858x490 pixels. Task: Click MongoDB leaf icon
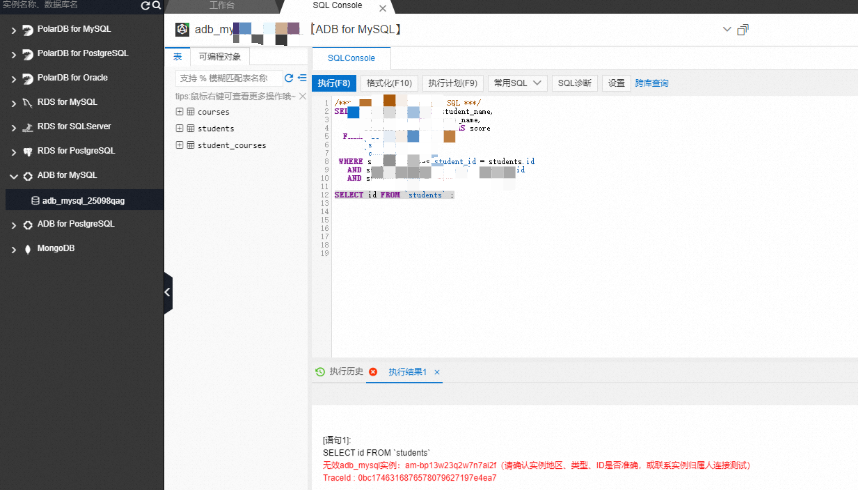[27, 250]
